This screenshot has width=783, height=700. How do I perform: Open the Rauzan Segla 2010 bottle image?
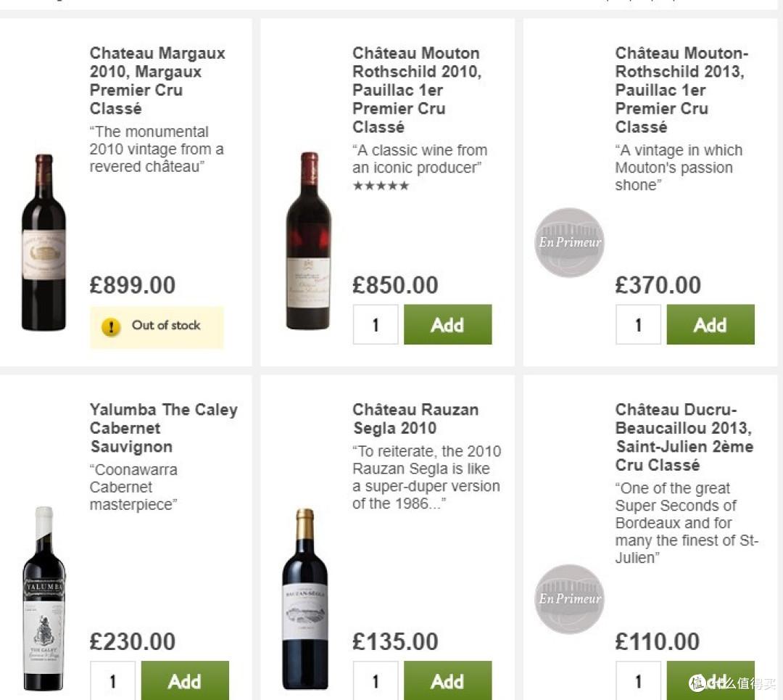[305, 598]
